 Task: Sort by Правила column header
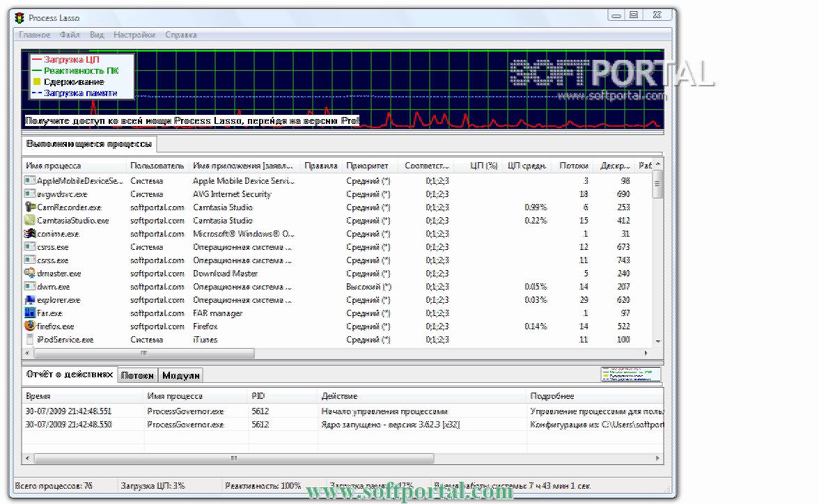320,166
